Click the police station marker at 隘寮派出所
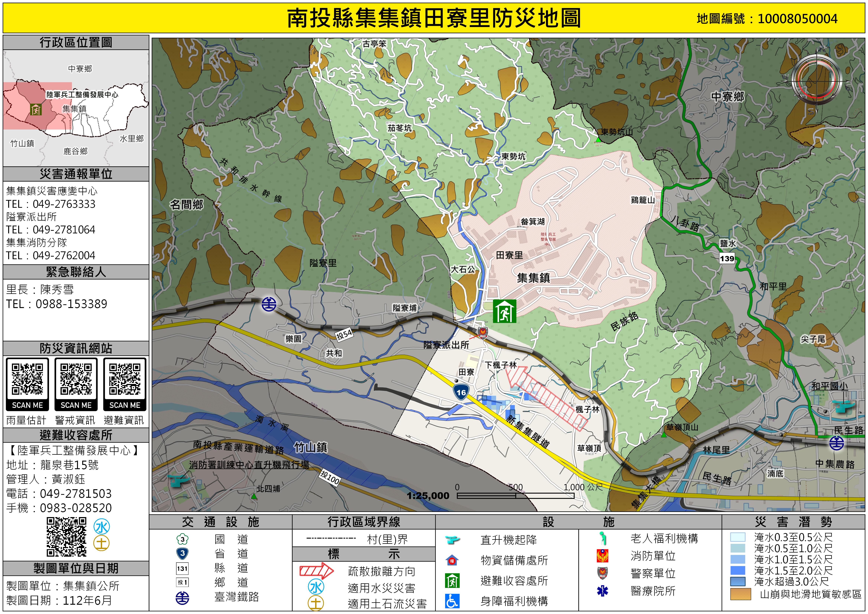868x614 pixels. 483,333
